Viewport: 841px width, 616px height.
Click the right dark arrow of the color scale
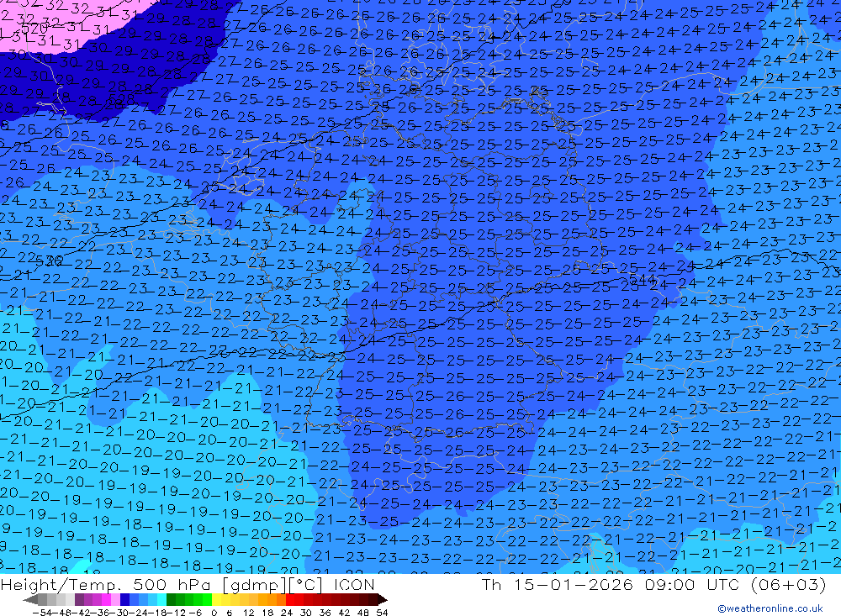(x=383, y=599)
